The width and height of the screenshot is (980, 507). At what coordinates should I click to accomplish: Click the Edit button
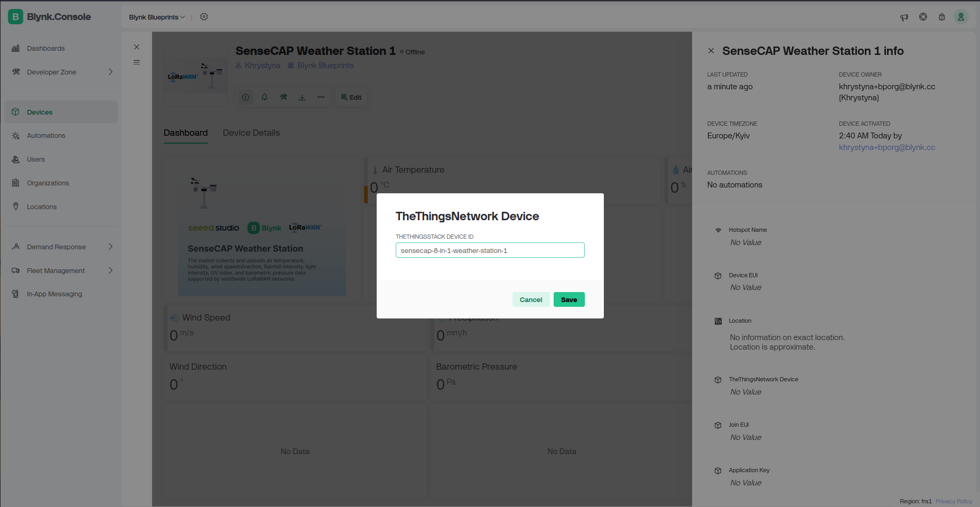pyautogui.click(x=351, y=97)
